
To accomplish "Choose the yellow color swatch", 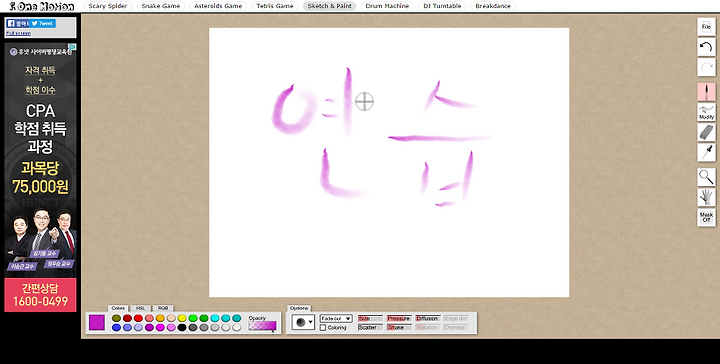I will coord(182,318).
